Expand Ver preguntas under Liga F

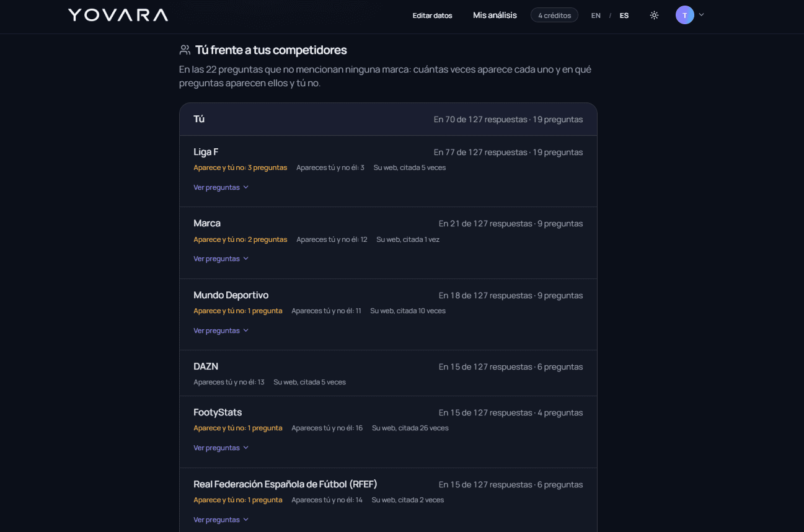[221, 187]
